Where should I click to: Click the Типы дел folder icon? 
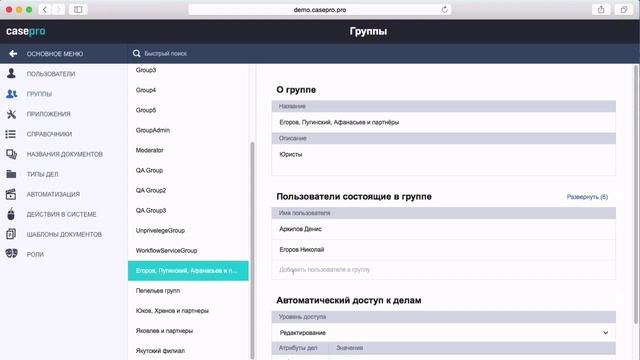tap(11, 174)
